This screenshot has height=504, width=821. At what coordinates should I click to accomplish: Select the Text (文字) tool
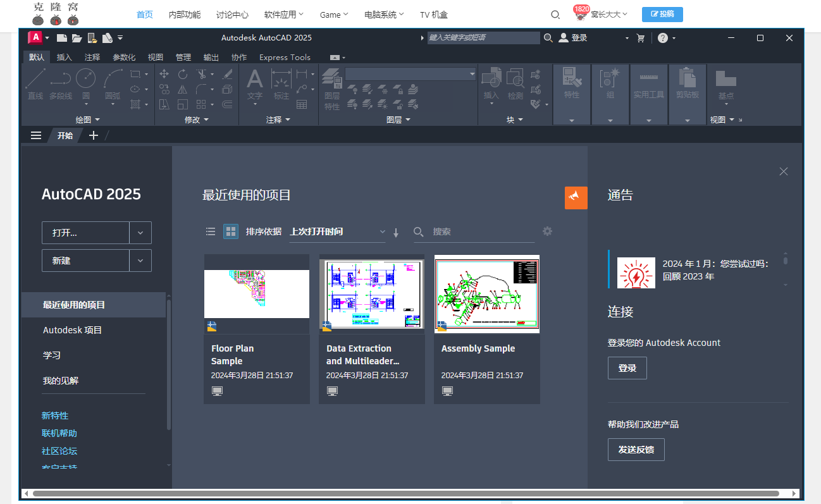click(254, 84)
